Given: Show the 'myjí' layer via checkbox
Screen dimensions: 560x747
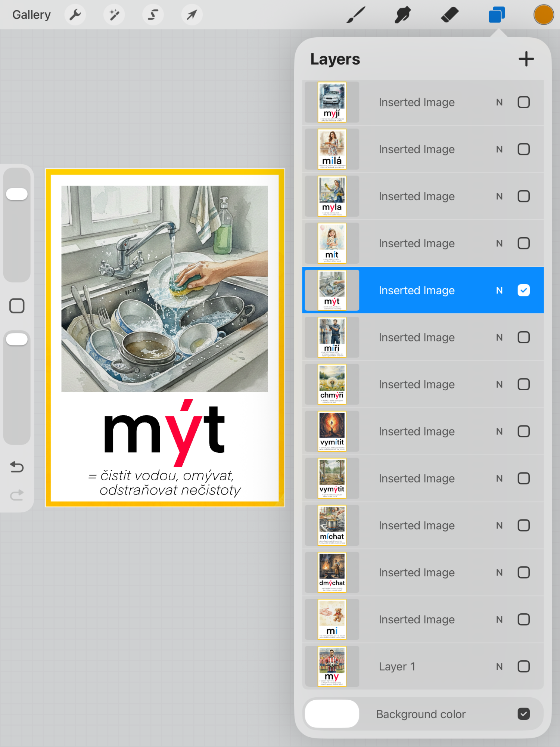Looking at the screenshot, I should [523, 102].
